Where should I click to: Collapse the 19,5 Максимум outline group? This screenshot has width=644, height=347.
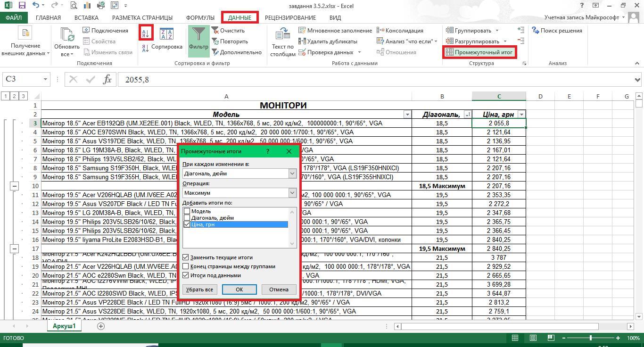pos(14,248)
